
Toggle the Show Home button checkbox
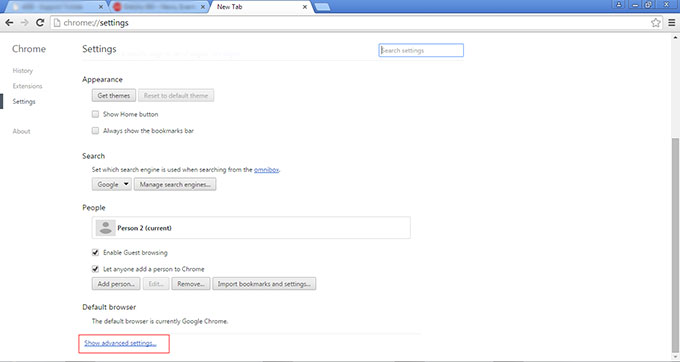point(95,114)
